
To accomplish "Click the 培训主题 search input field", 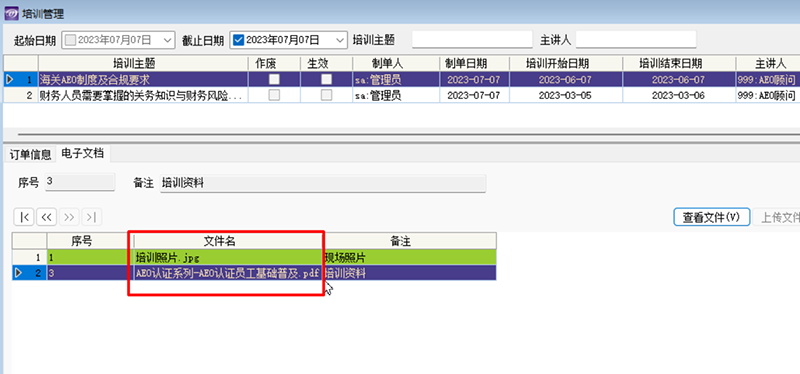I will click(x=472, y=40).
